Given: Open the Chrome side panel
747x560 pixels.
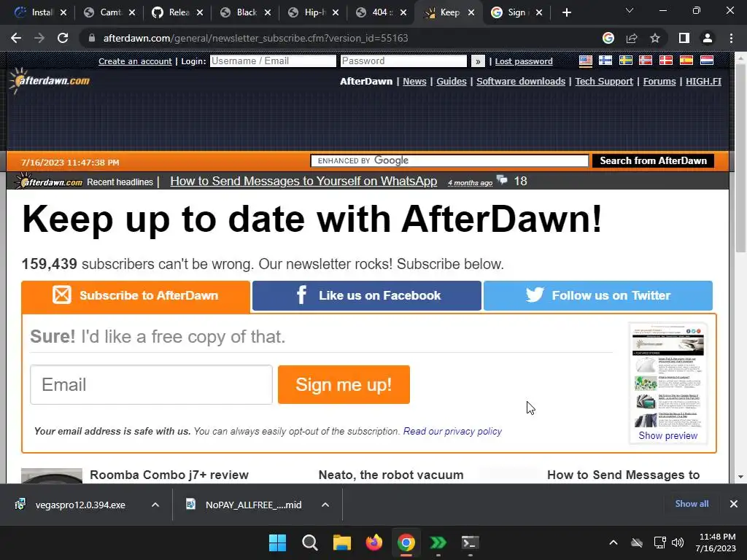Looking at the screenshot, I should click(684, 38).
